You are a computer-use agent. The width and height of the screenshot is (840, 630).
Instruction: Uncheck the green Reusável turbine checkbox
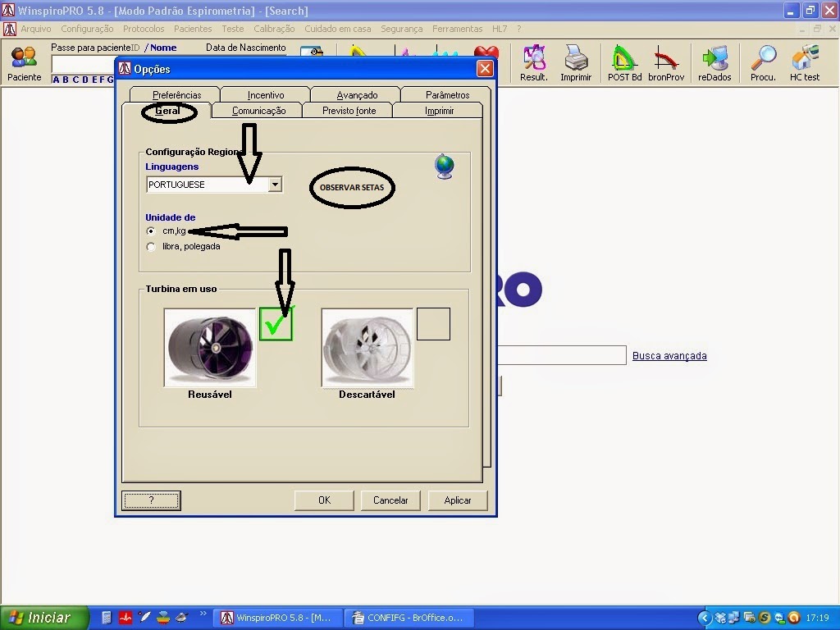pyautogui.click(x=276, y=323)
